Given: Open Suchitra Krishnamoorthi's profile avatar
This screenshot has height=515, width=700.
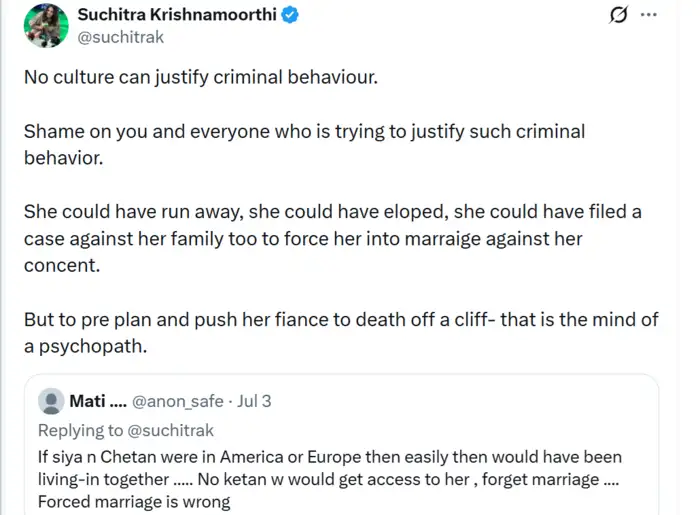Looking at the screenshot, I should point(46,25).
